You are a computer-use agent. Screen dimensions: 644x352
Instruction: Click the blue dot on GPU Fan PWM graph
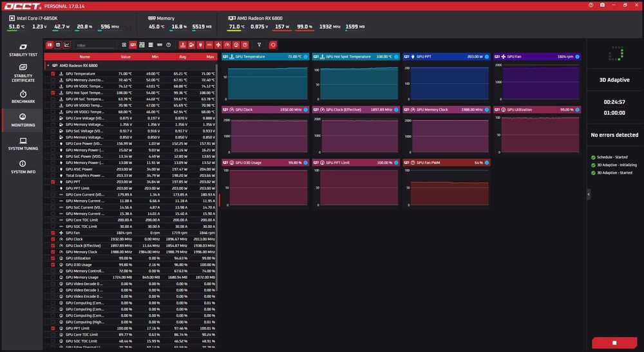(x=487, y=162)
